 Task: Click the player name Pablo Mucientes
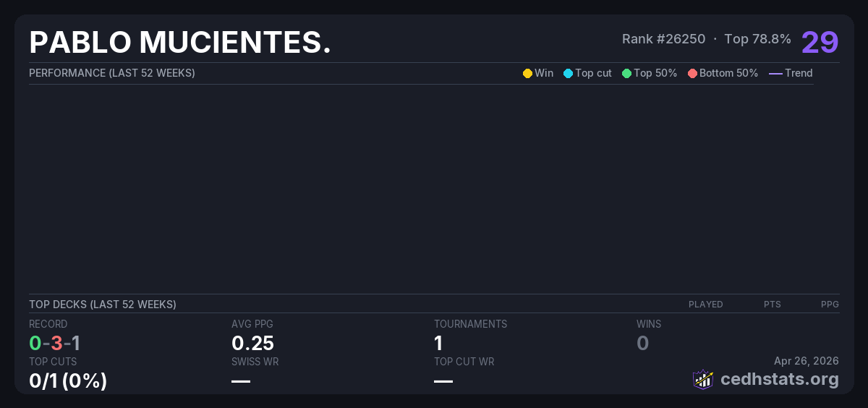(x=180, y=43)
